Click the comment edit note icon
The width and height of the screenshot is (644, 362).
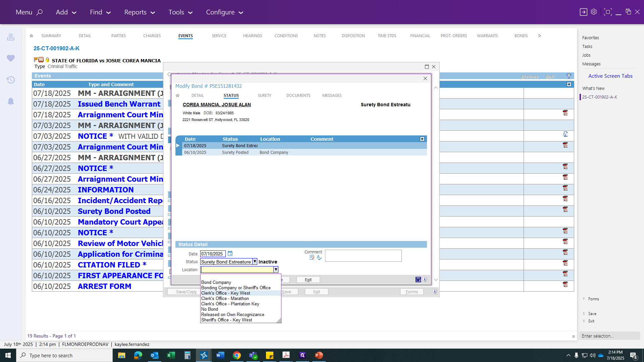[x=312, y=257]
